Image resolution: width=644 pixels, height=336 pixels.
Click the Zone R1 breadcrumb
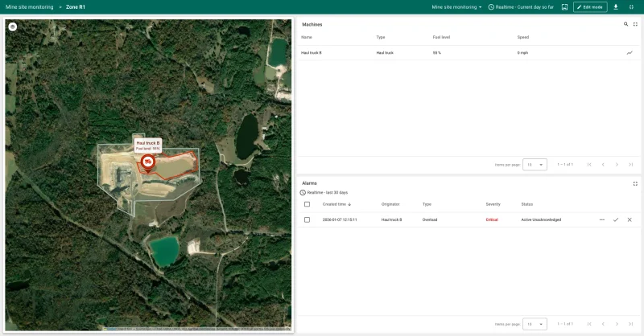[x=76, y=7]
